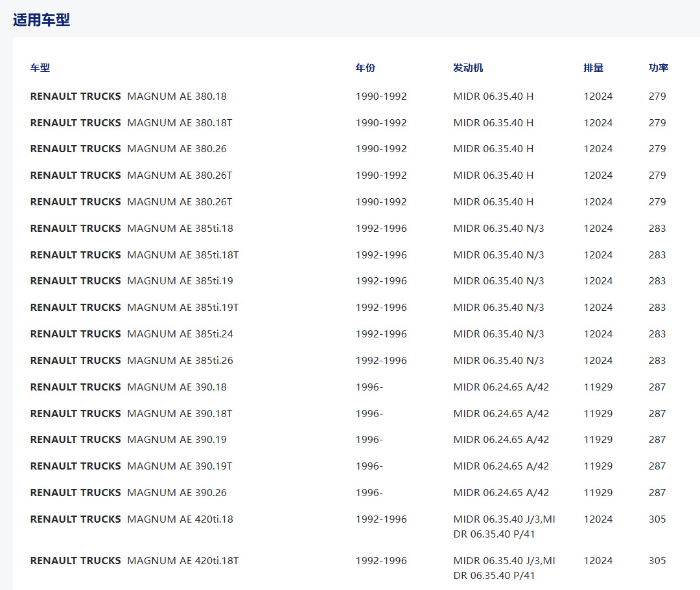Select model MAGNUM AE 390.19

pos(177,439)
